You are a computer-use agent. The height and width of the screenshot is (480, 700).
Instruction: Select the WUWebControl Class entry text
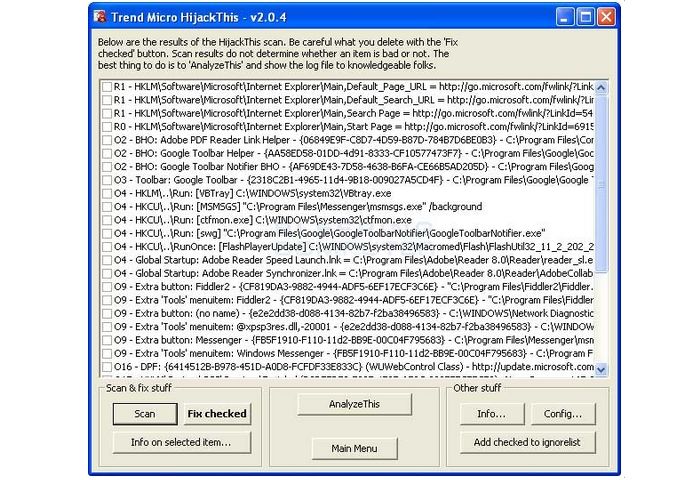pyautogui.click(x=354, y=367)
